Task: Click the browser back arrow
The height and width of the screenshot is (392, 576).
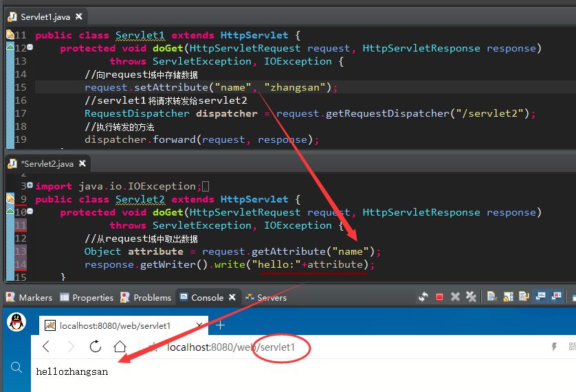Action: click(x=47, y=347)
